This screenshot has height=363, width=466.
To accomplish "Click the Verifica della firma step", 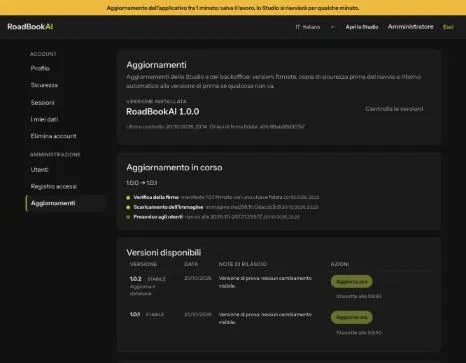I will click(222, 197).
